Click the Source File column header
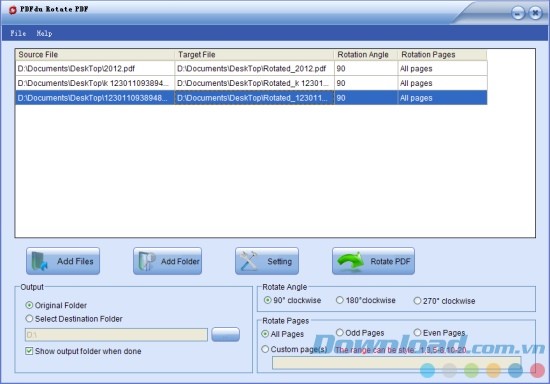 [x=95, y=55]
